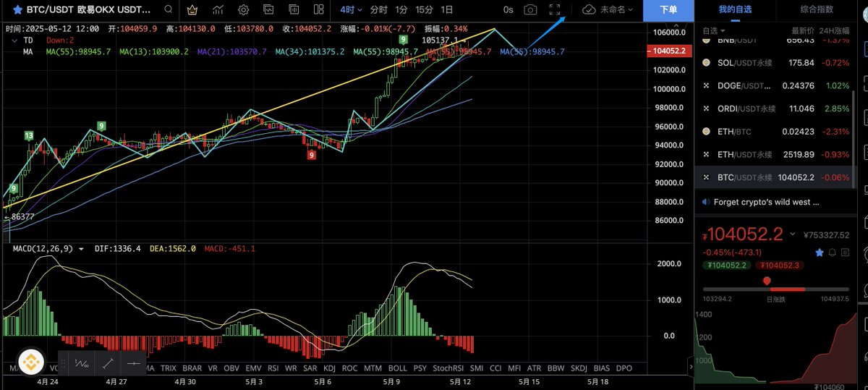Switch to 分时 timeframe
Viewport: 868px width, 390px height.
click(x=378, y=10)
